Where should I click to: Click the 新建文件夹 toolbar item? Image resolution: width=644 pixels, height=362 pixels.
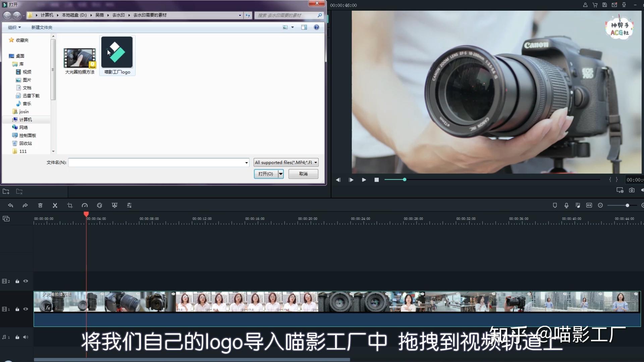tap(42, 27)
